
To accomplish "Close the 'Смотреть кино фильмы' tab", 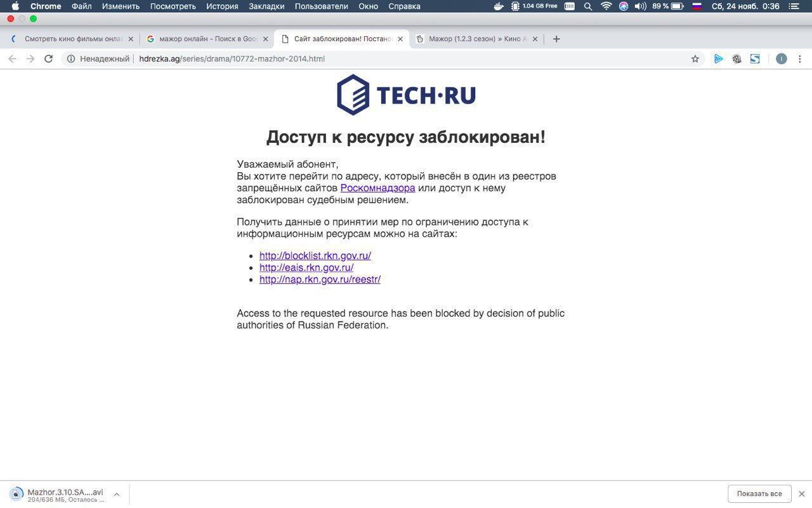I will tap(131, 39).
